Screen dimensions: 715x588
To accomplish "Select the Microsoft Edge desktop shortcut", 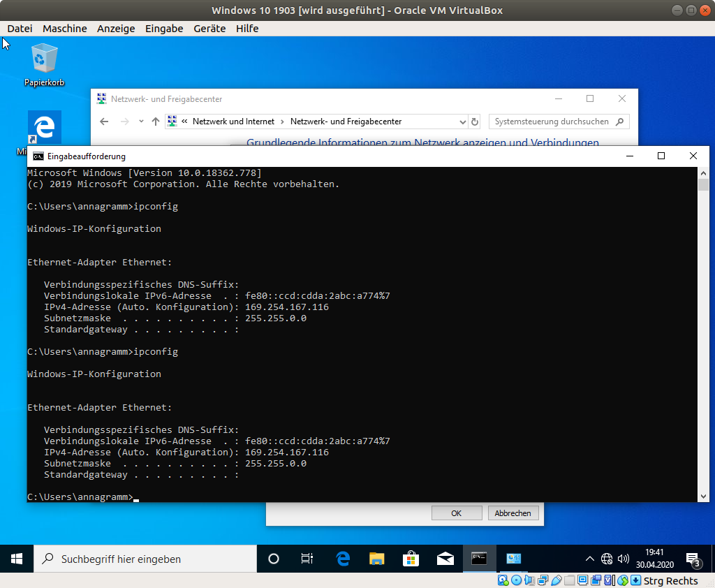I will tap(44, 127).
